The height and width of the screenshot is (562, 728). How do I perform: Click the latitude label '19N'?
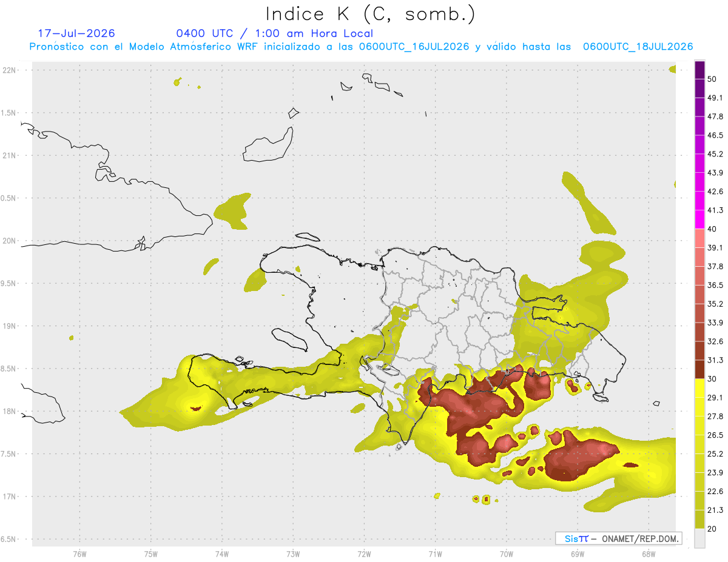10,326
